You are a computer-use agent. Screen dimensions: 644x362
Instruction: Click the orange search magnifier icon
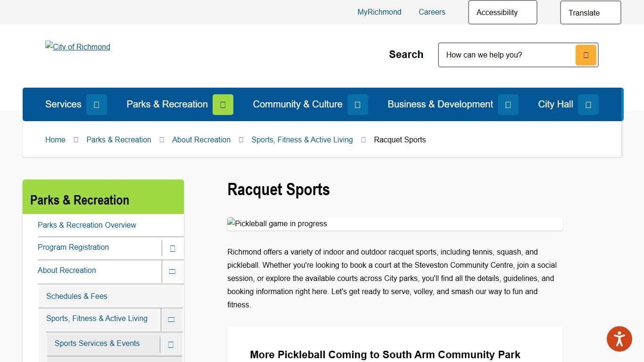click(586, 55)
